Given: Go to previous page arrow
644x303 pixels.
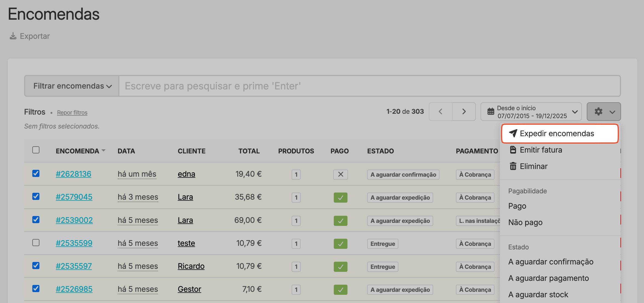Looking at the screenshot, I should [x=441, y=112].
